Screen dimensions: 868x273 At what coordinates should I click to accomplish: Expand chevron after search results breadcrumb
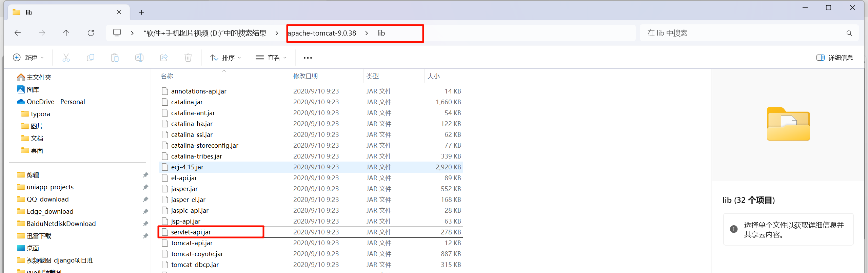[x=277, y=33]
